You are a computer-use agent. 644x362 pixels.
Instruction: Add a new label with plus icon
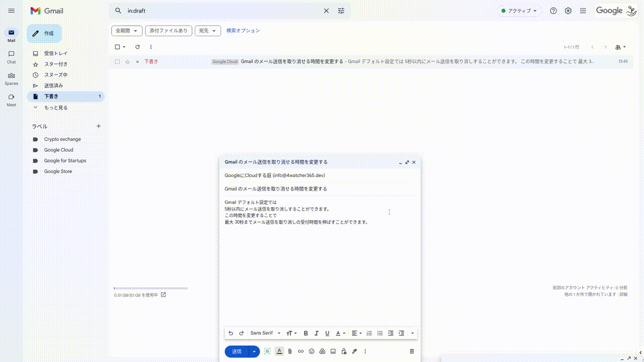click(99, 126)
